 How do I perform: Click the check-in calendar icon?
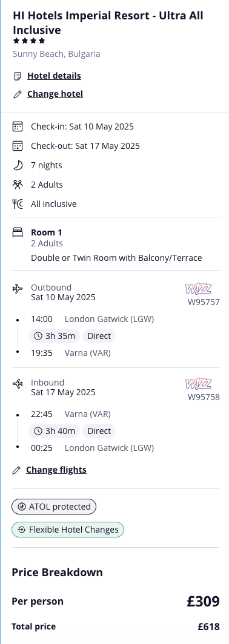click(18, 126)
